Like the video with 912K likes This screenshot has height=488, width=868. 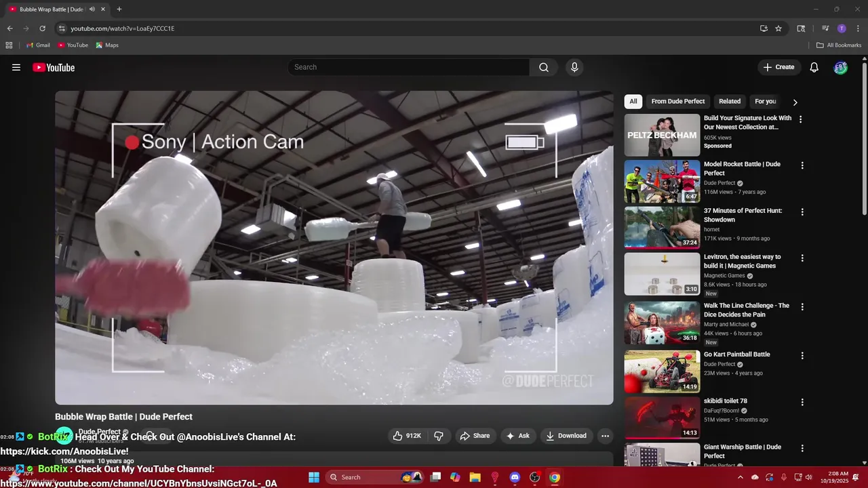coord(407,436)
